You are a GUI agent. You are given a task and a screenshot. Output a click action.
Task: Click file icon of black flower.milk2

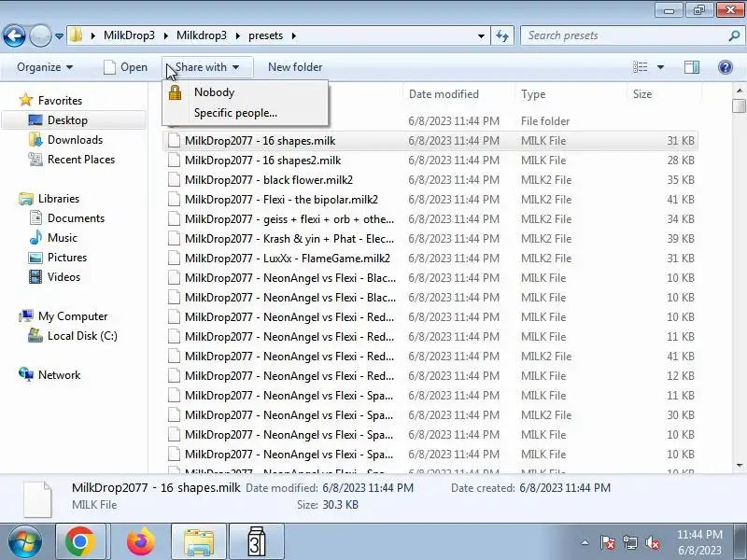click(x=174, y=179)
